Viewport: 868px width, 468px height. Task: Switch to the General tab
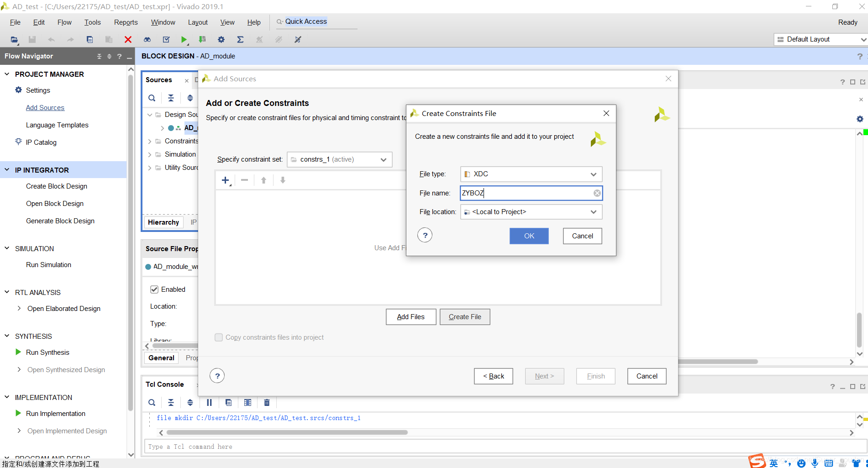(x=161, y=358)
